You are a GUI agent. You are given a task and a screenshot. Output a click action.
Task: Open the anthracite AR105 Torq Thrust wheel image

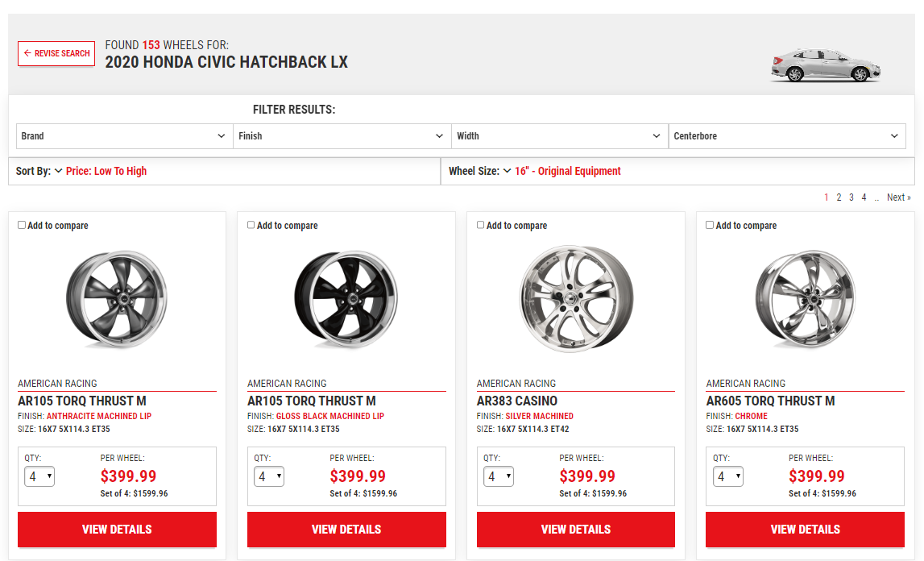coord(117,299)
